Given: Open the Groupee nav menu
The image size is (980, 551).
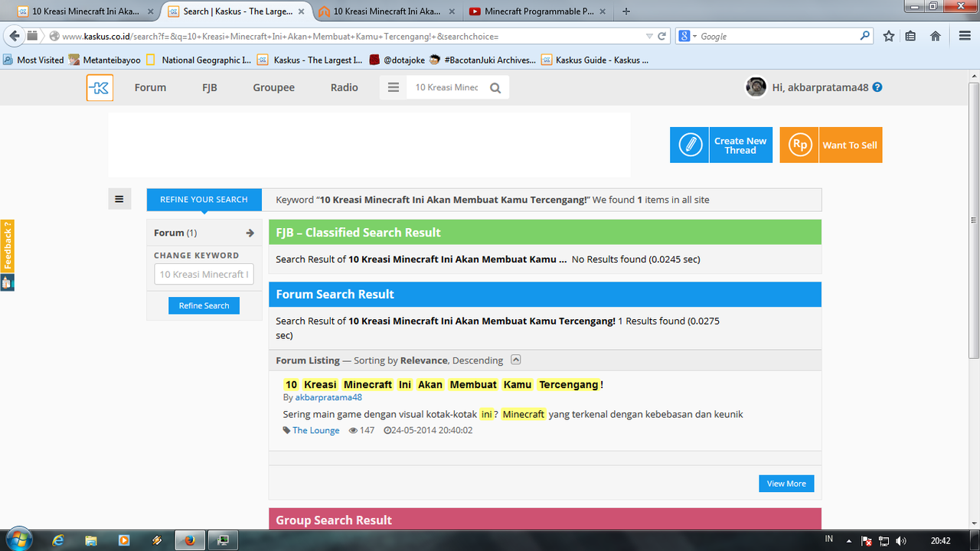Looking at the screenshot, I should (x=274, y=87).
